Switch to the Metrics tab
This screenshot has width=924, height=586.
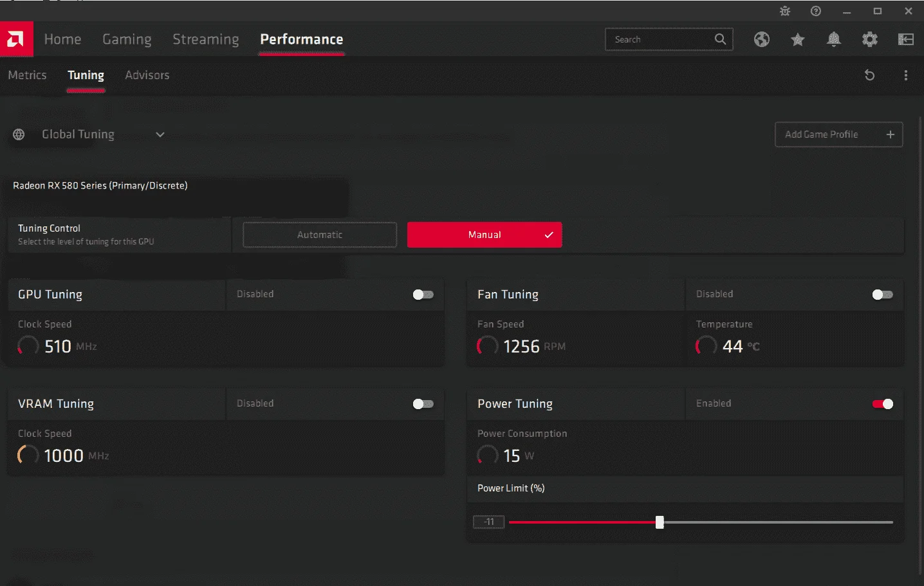(27, 75)
